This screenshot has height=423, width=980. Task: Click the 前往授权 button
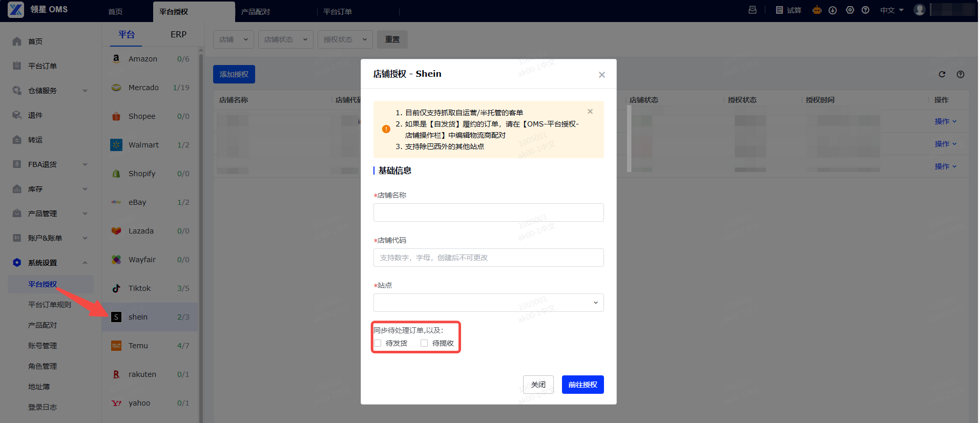coord(582,385)
